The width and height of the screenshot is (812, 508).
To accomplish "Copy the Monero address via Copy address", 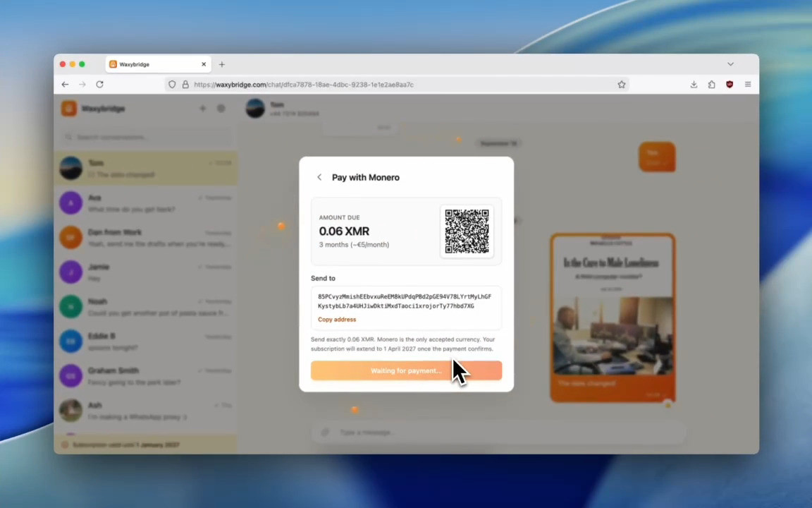I will 337,320.
